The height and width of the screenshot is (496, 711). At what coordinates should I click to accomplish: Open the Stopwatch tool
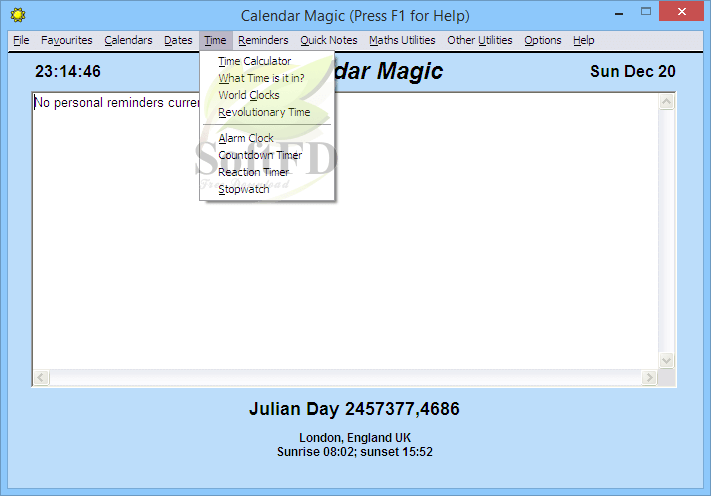click(267, 190)
